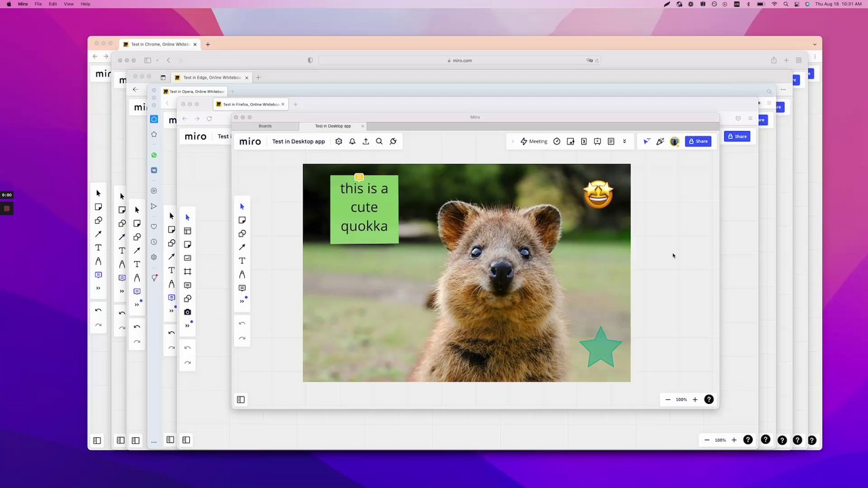Click the export board icon in Desktop app
The image size is (868, 488).
[x=366, y=142]
